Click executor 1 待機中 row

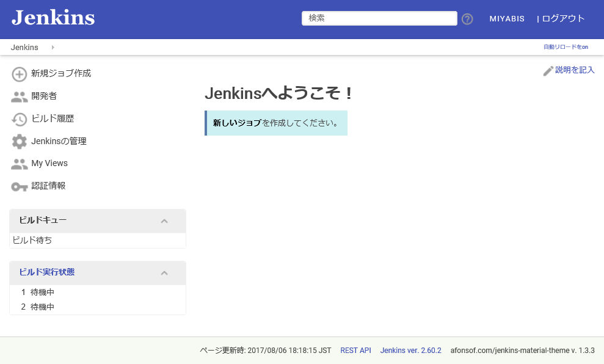point(98,293)
